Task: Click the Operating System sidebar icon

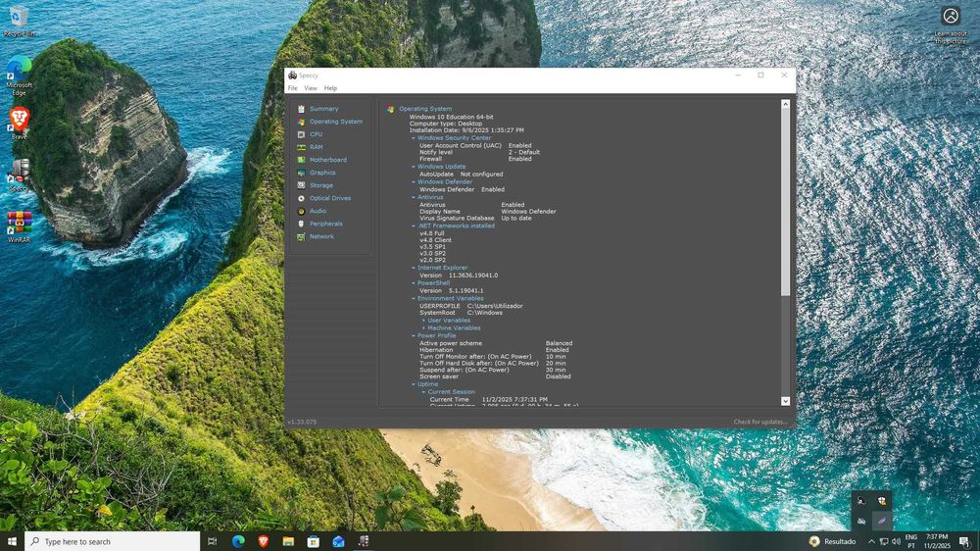Action: click(301, 122)
